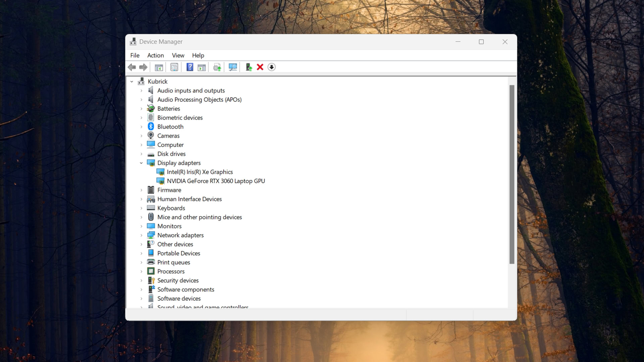Expand the Other devices category
The height and width of the screenshot is (362, 644).
click(x=141, y=244)
